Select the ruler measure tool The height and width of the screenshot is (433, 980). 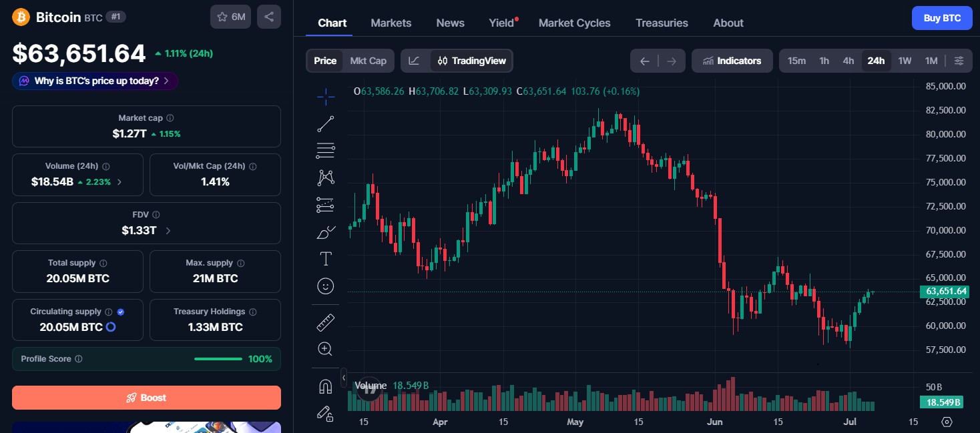point(326,323)
